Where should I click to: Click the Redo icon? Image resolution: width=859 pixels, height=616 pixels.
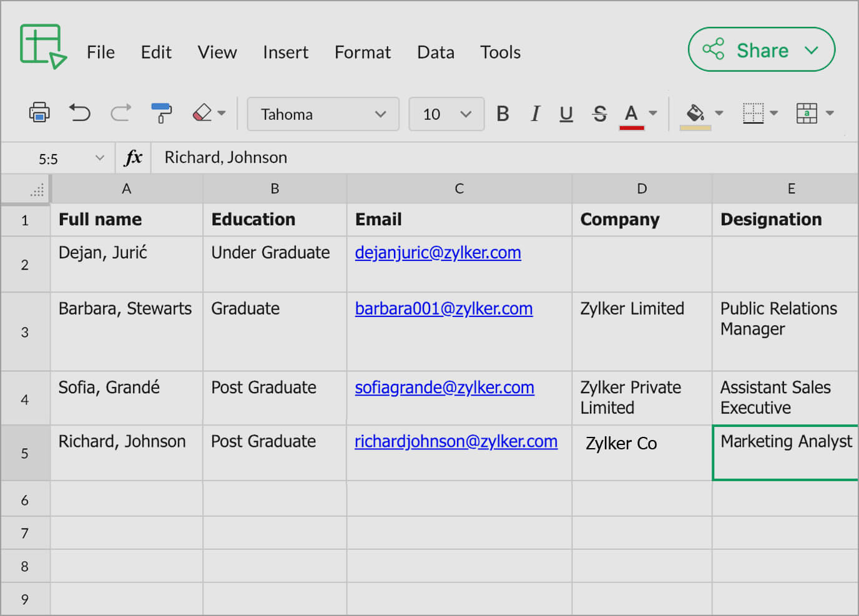[x=120, y=112]
